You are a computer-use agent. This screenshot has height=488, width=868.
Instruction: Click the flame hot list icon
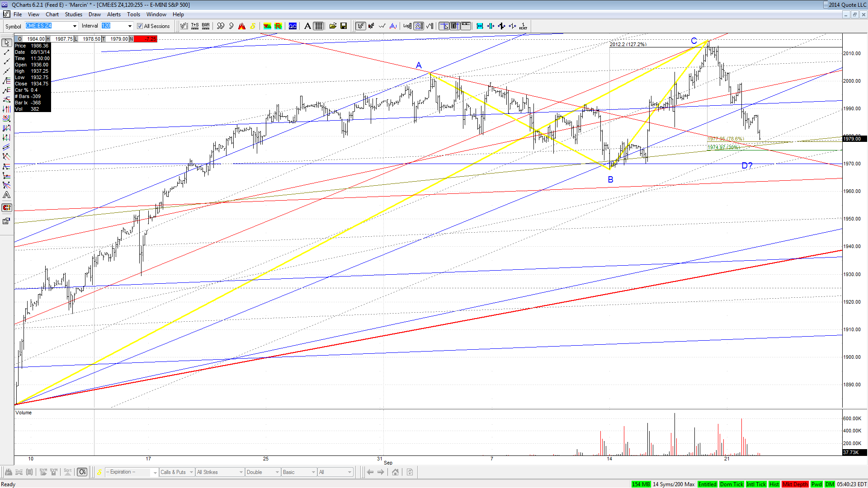242,26
